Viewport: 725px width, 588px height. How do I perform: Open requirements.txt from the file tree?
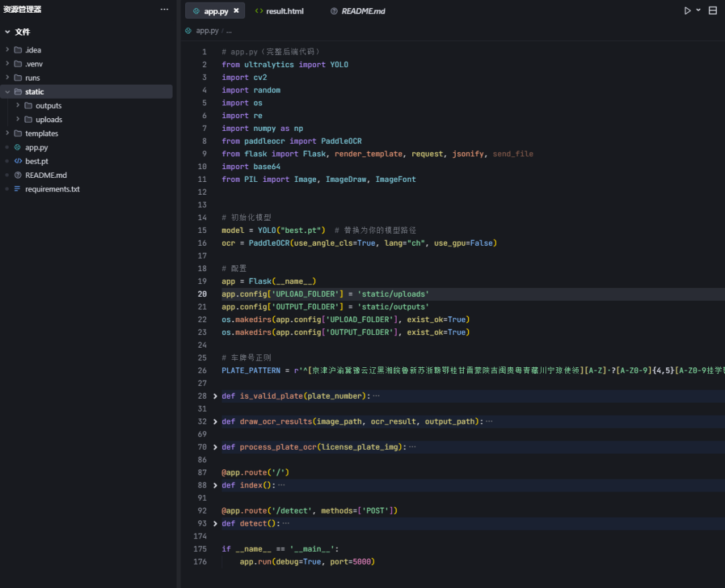[52, 189]
